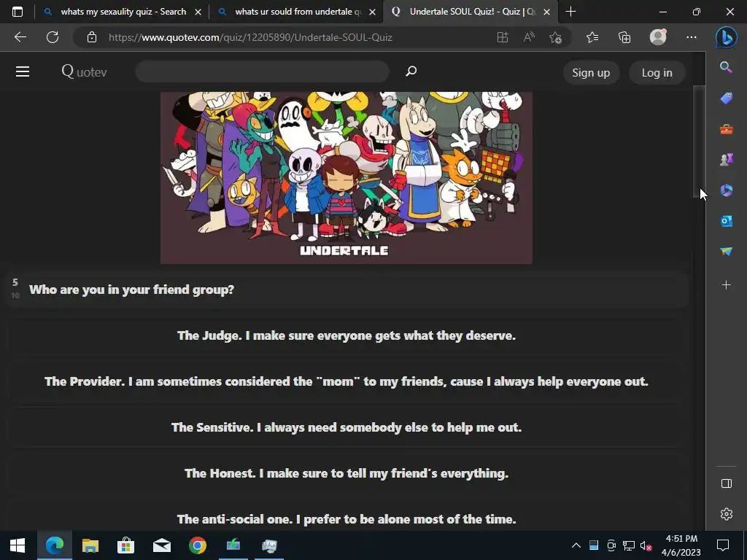747x560 pixels.
Task: Open the notifications action center
Action: point(723,545)
